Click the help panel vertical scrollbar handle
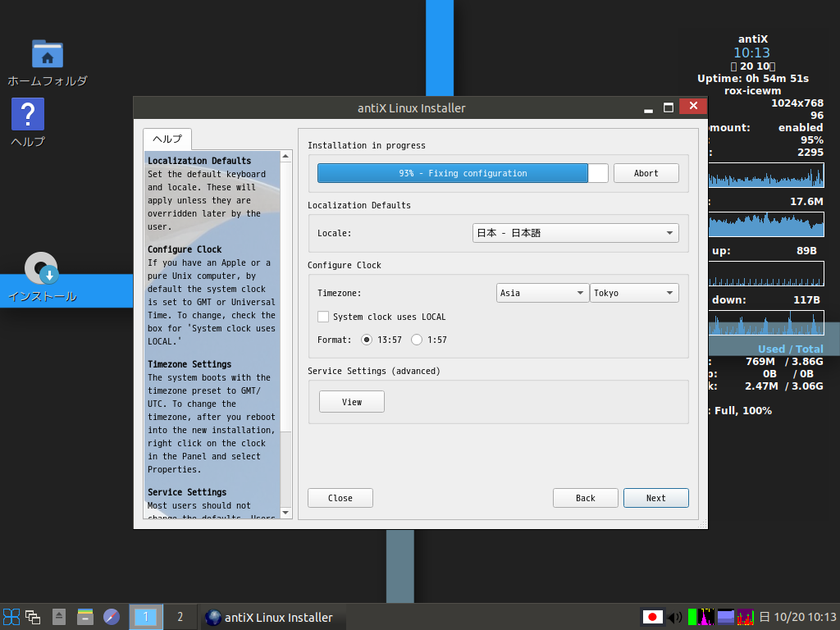 pyautogui.click(x=285, y=297)
